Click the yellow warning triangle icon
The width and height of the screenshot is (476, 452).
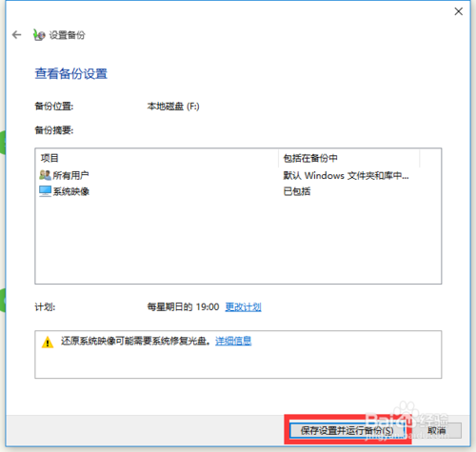click(48, 342)
